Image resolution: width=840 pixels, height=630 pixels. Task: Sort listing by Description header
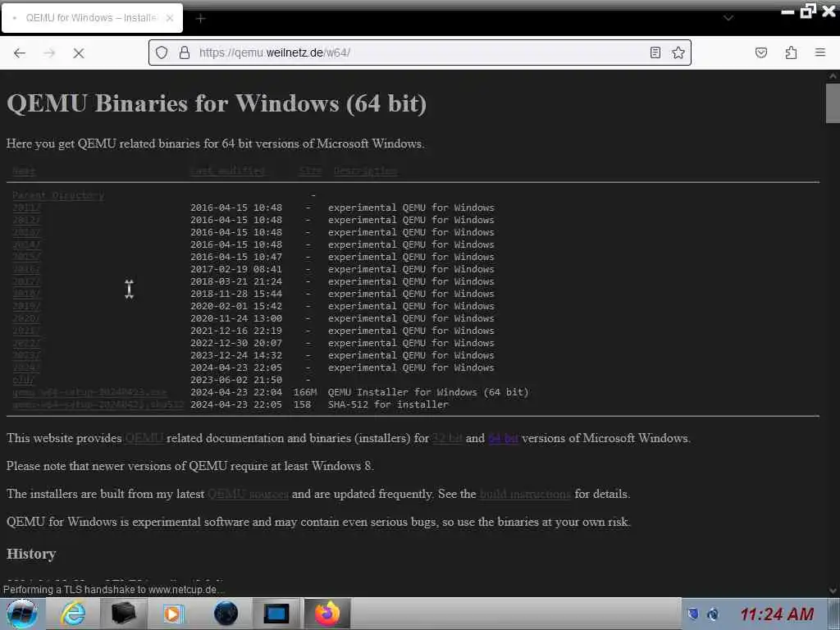coord(365,171)
